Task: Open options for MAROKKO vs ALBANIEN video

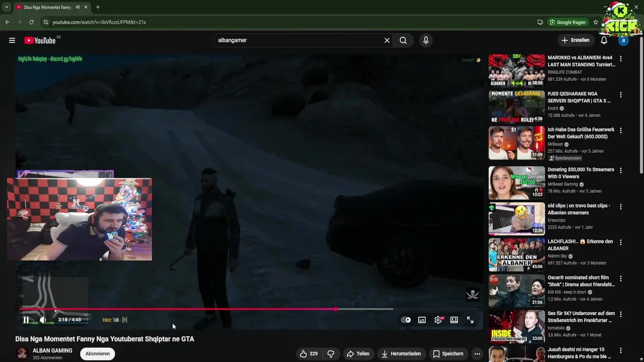Action: point(620,59)
